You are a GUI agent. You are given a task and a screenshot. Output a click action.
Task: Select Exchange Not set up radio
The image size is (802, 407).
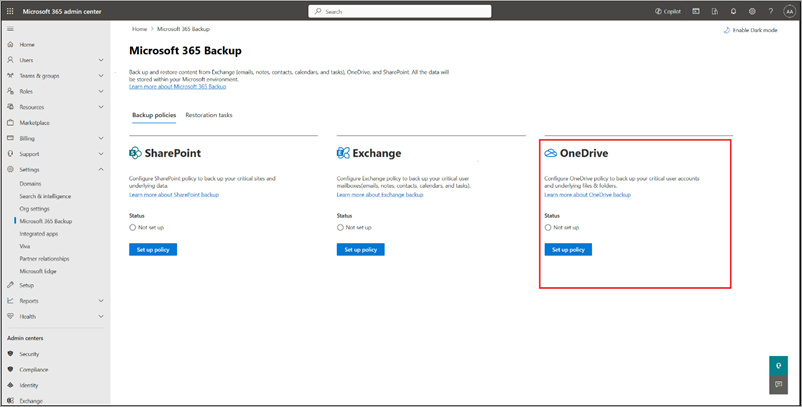click(340, 228)
